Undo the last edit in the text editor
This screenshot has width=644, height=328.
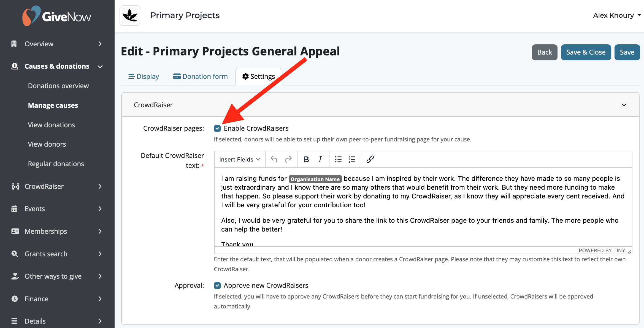tap(274, 159)
